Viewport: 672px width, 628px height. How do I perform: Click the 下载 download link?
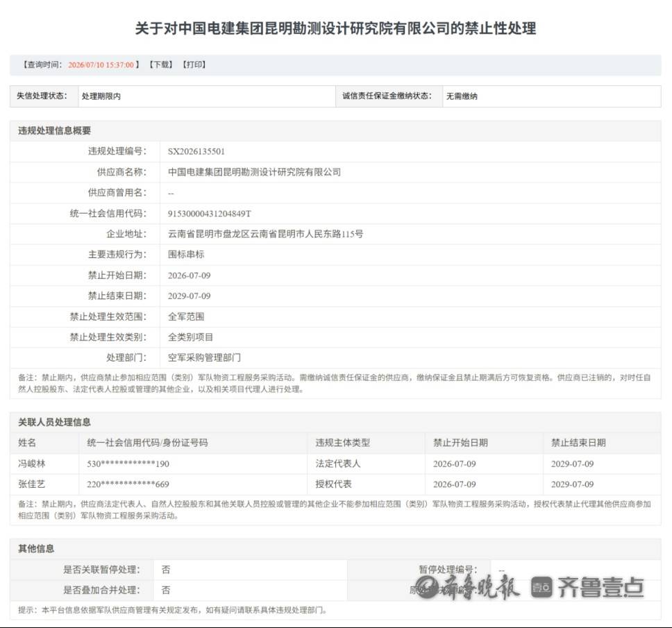tap(161, 65)
